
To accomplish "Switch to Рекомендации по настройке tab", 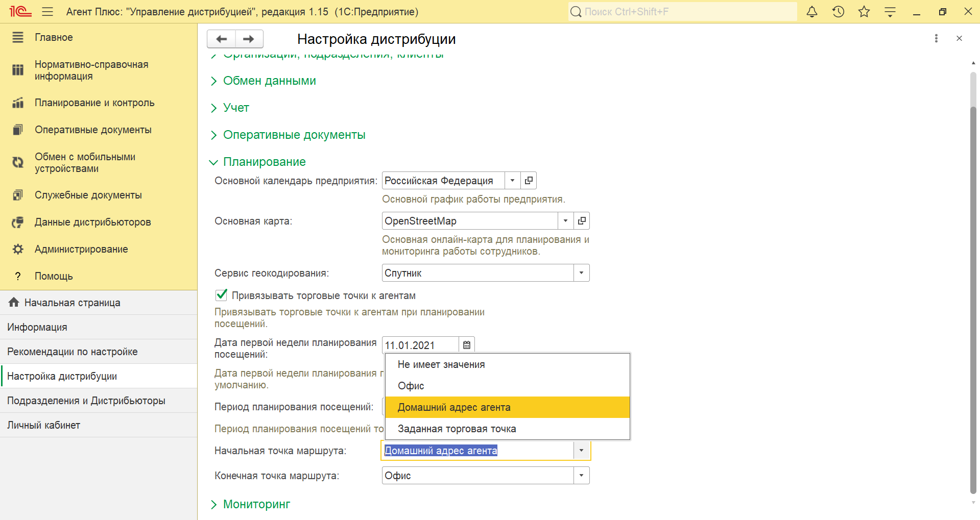I will (x=99, y=352).
